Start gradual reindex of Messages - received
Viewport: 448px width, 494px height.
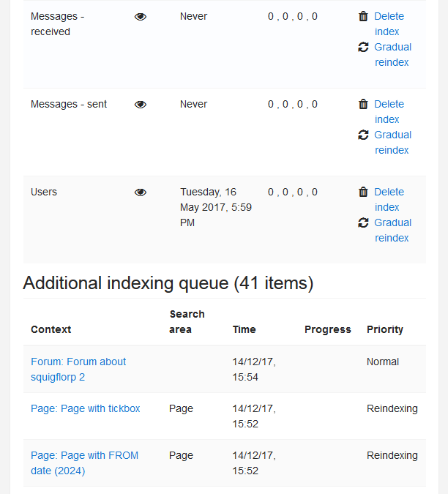click(x=393, y=54)
